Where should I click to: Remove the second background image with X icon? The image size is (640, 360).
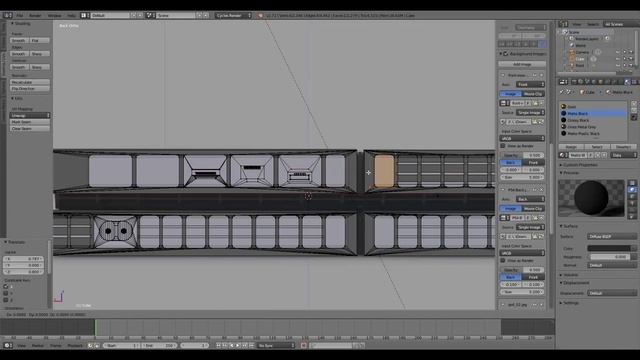(542, 190)
